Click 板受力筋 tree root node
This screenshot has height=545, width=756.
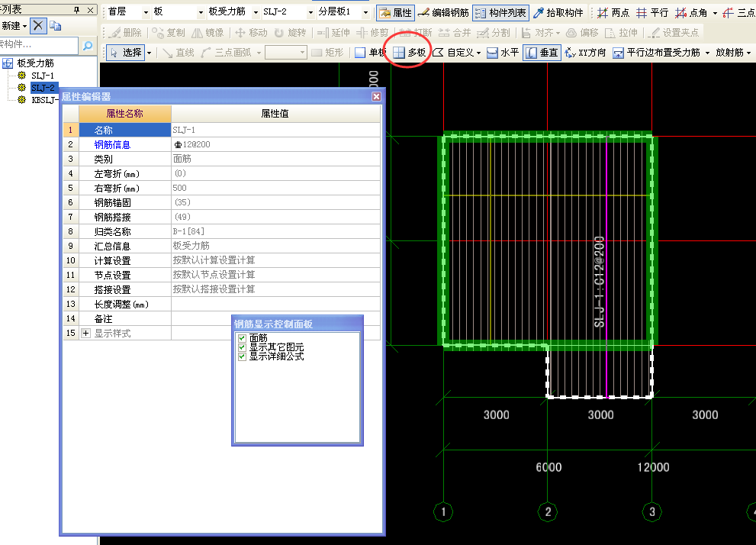click(35, 63)
